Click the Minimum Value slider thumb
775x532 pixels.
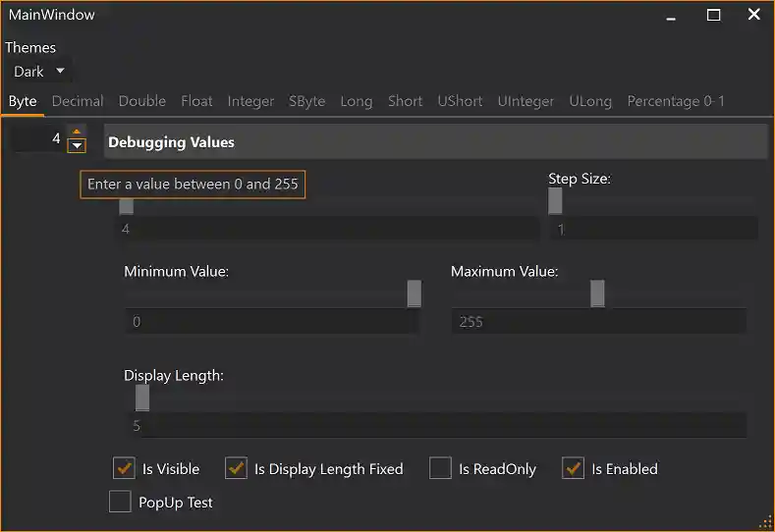point(415,293)
